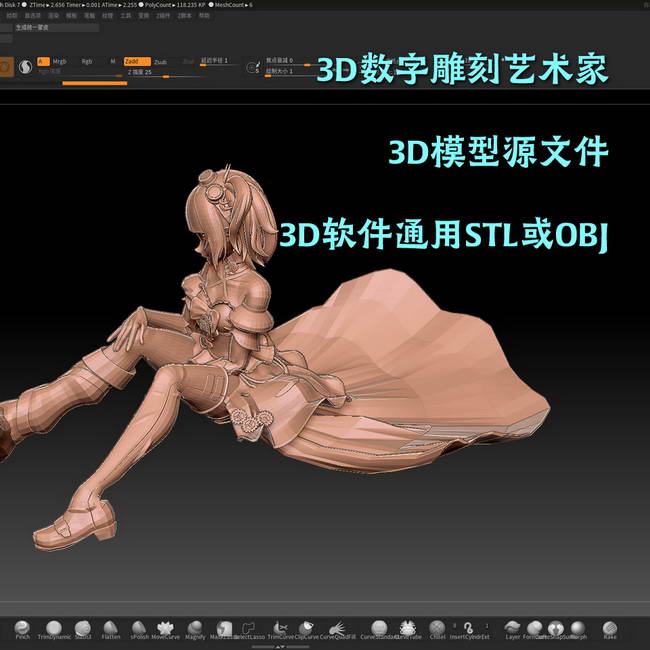Select the CurveQuadFill brush
The image size is (650, 650).
coord(337,629)
